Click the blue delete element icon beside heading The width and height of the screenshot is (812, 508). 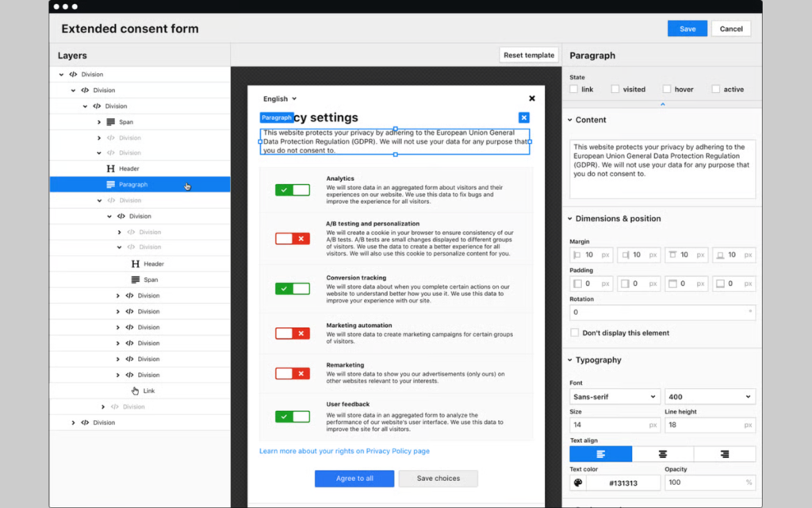[523, 117]
